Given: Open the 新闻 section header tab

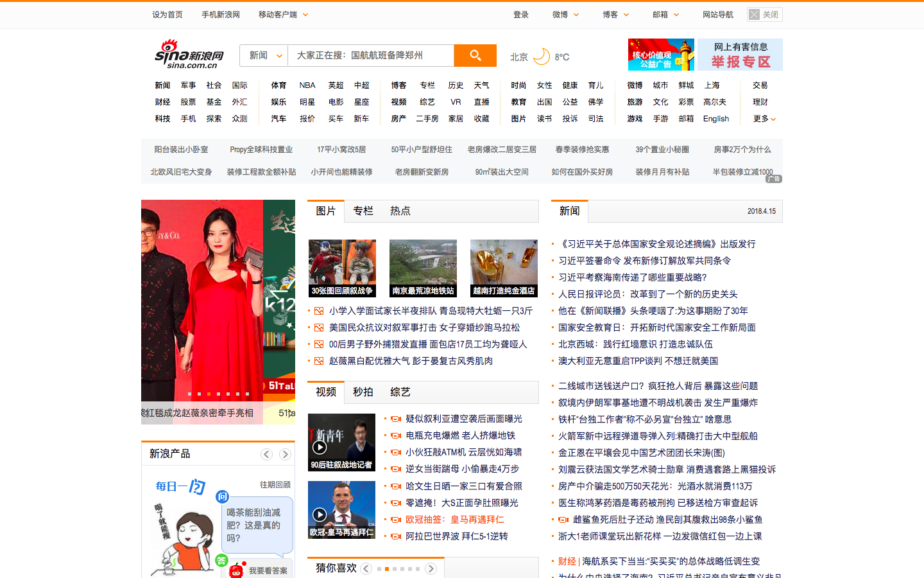Looking at the screenshot, I should pos(570,211).
